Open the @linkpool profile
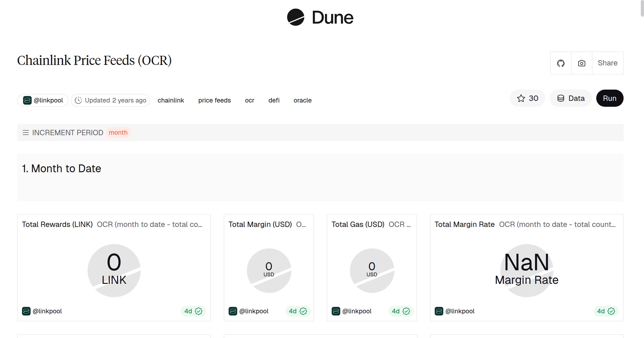 tap(42, 100)
